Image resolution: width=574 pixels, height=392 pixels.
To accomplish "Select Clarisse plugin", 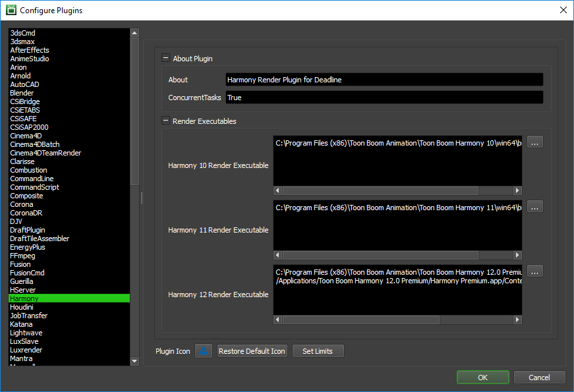I will (69, 161).
